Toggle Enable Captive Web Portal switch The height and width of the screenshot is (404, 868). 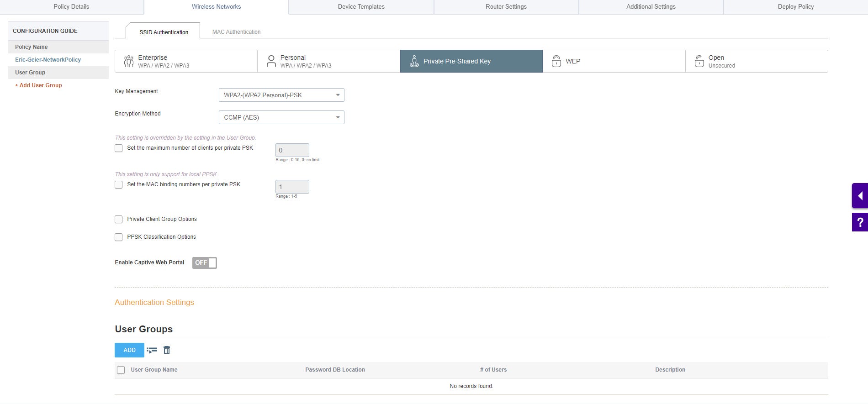pyautogui.click(x=205, y=263)
